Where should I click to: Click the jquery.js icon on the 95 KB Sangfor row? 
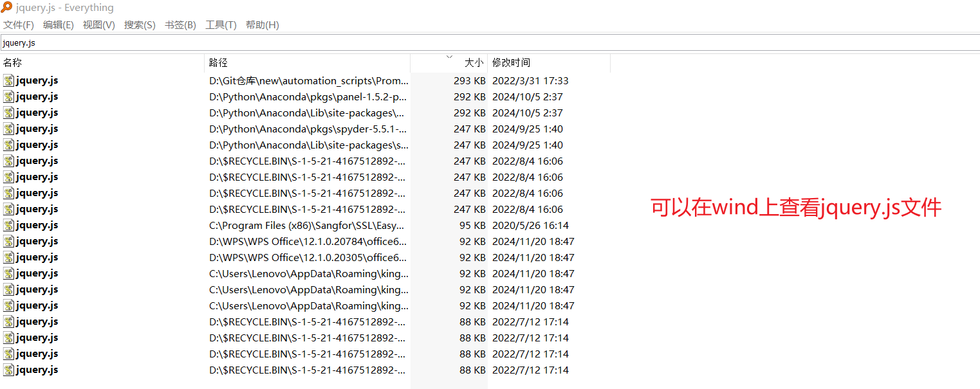click(8, 225)
